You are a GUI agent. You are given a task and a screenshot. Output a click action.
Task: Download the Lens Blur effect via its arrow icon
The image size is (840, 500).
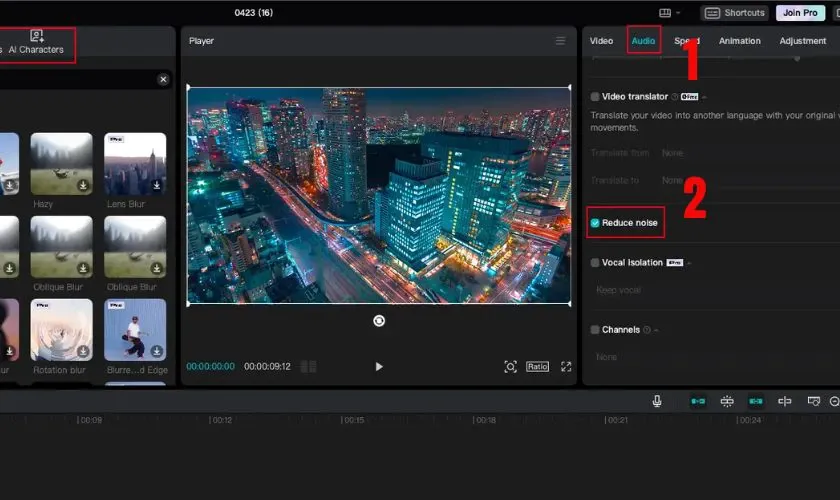pyautogui.click(x=156, y=185)
